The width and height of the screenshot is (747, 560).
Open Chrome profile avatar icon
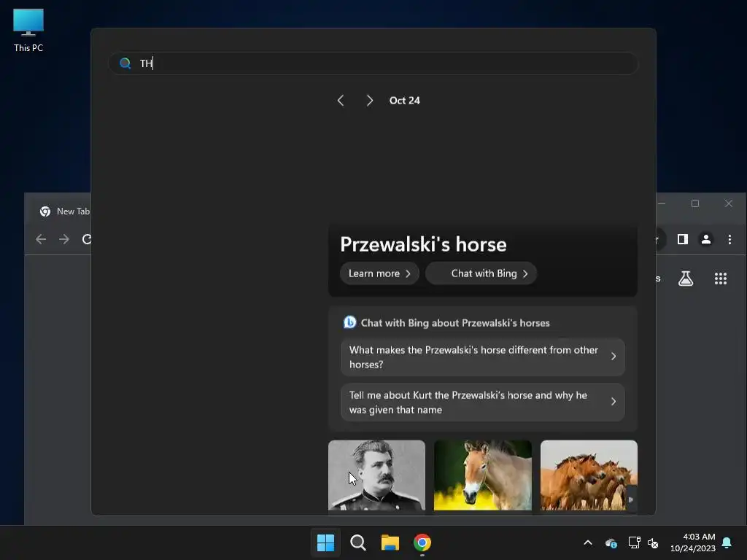[706, 239]
